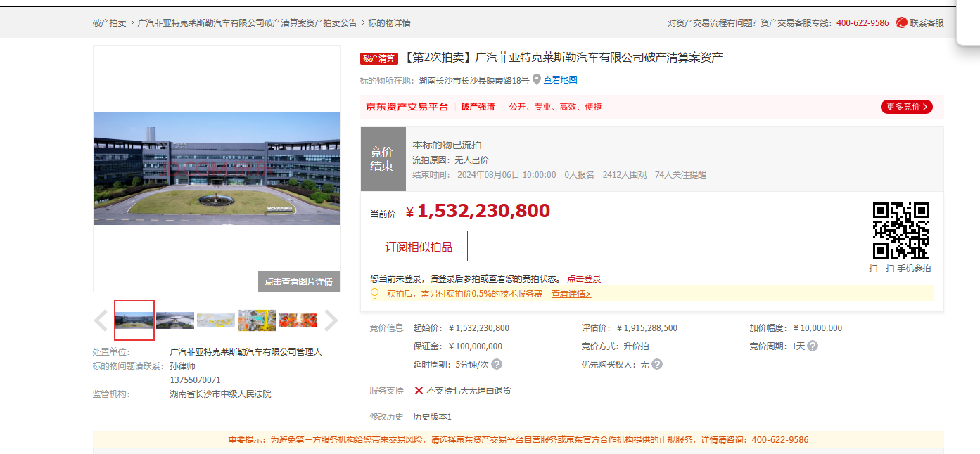Click the 扫一扫 手机参拍 caption

(900, 268)
